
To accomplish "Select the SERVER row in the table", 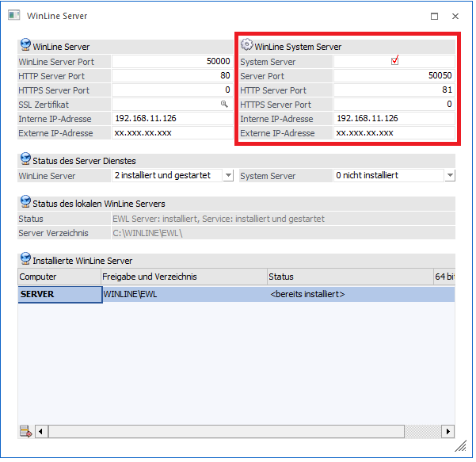I will (59, 294).
